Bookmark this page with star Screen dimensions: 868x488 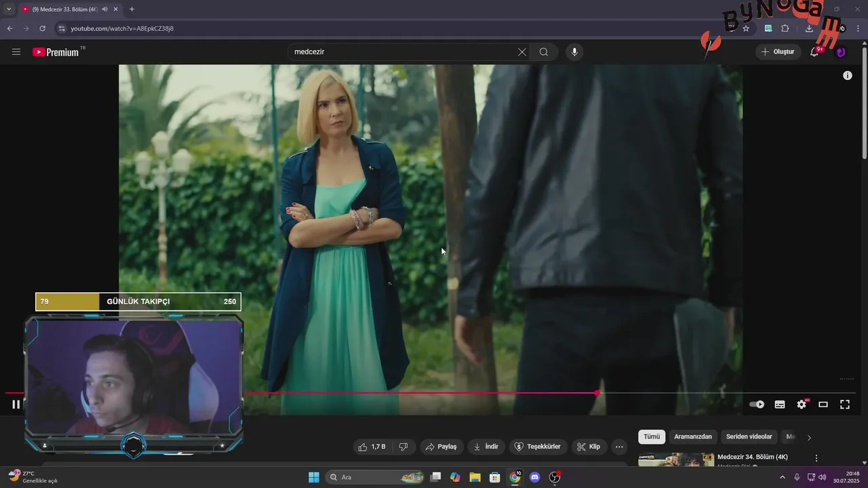746,28
